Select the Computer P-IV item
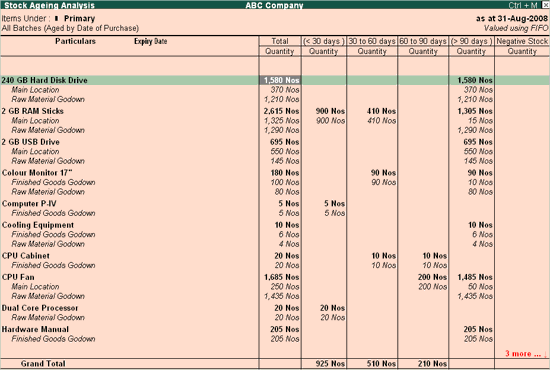The height and width of the screenshot is (370, 550). click(29, 204)
